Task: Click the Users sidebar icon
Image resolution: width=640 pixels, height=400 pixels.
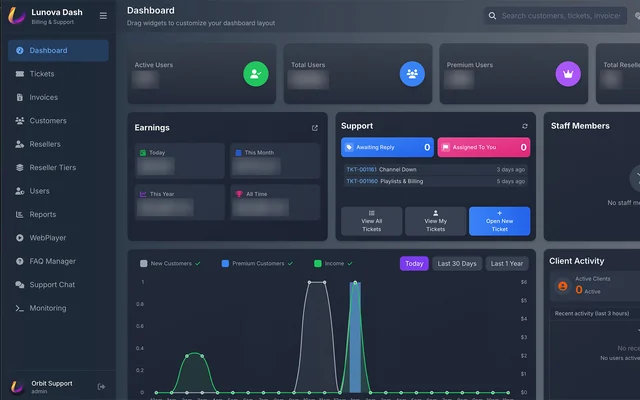Action: (20, 191)
